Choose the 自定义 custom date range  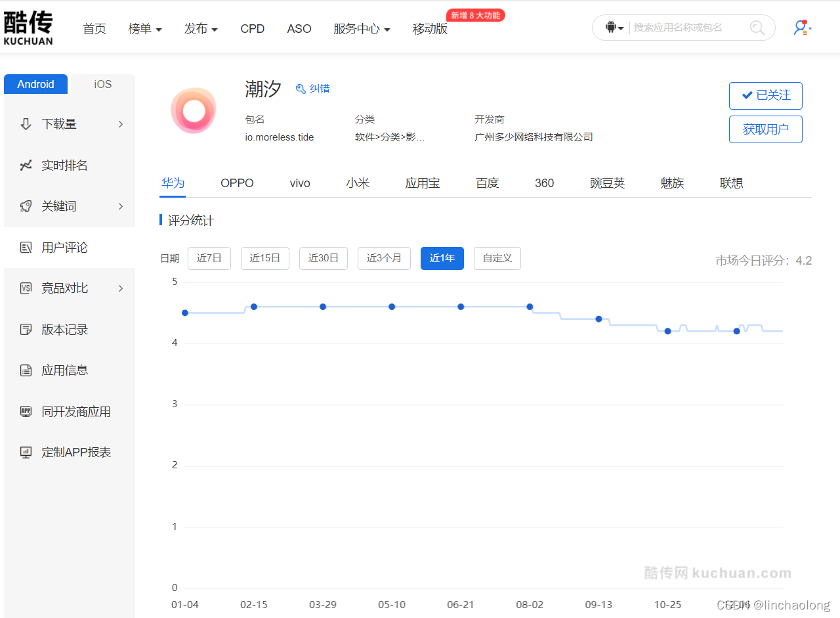497,258
